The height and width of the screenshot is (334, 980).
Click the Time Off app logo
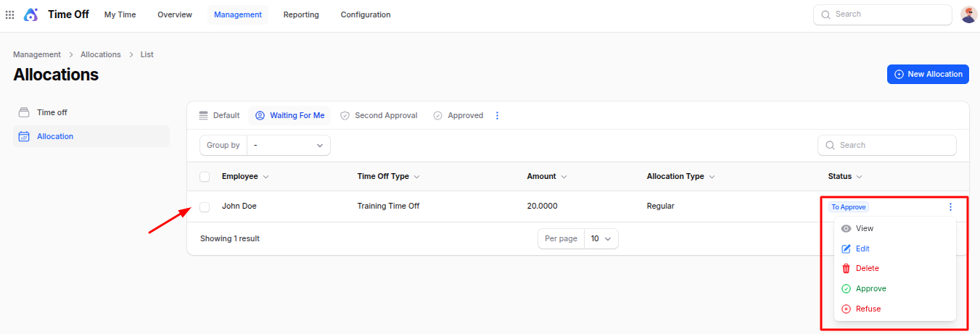tap(31, 14)
